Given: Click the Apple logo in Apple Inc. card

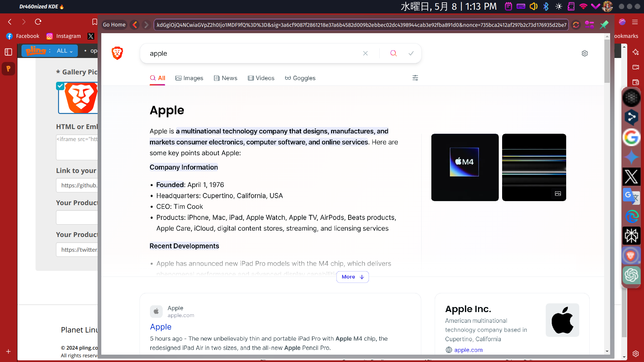Looking at the screenshot, I should (562, 320).
